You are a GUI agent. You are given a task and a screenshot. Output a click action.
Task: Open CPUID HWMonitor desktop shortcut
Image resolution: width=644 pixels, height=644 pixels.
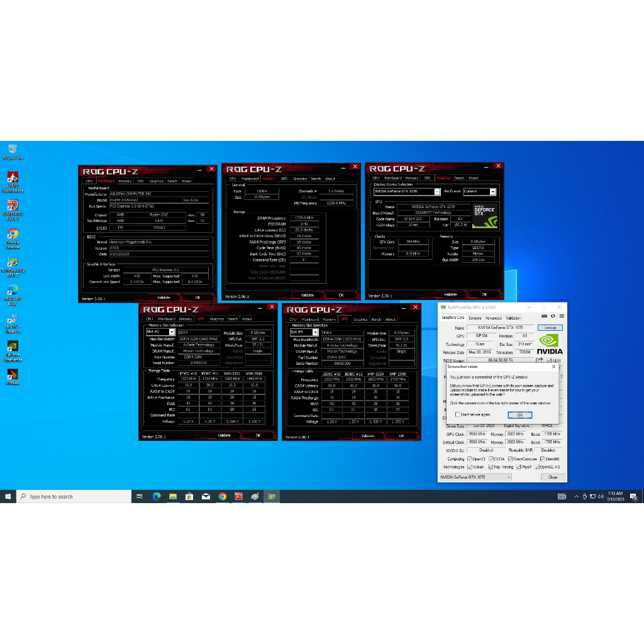(x=12, y=179)
